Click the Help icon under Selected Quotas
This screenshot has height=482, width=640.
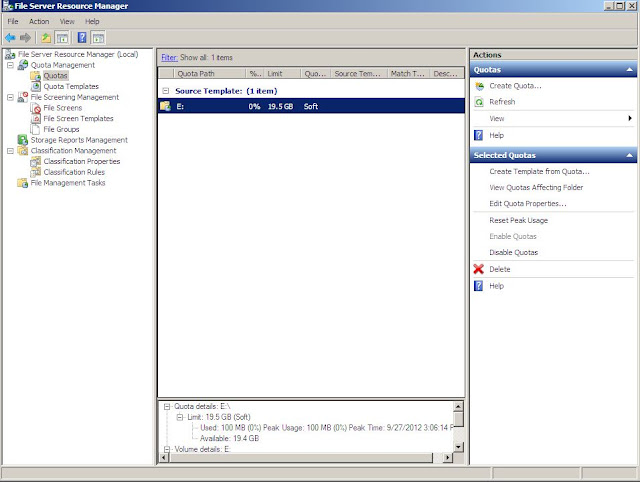point(479,286)
